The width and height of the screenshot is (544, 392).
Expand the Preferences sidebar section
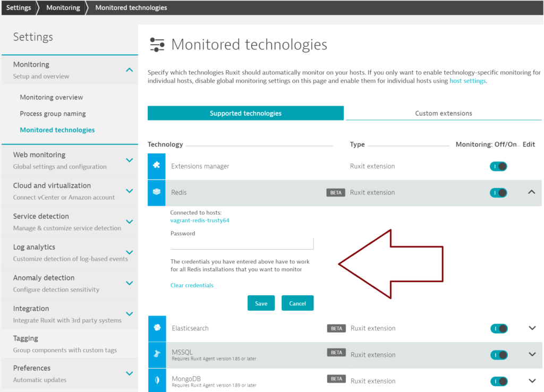130,373
